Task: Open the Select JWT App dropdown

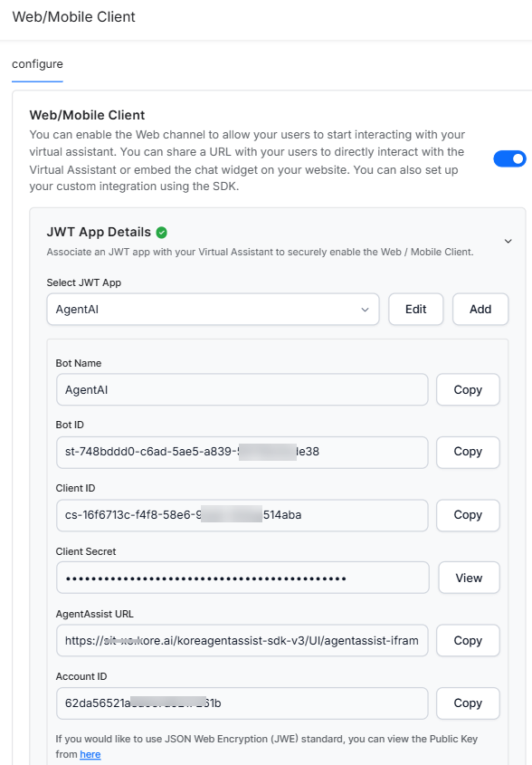Action: (x=214, y=310)
